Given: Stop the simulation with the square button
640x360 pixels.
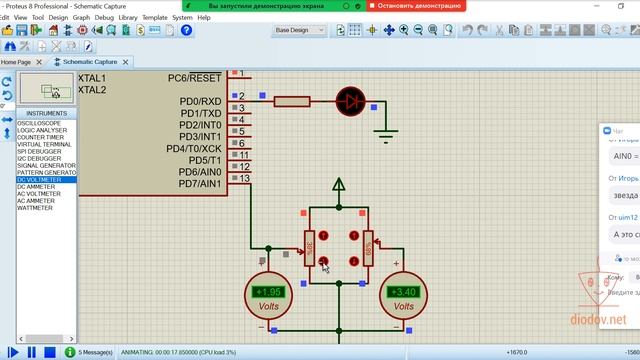Looking at the screenshot, I should pos(50,352).
